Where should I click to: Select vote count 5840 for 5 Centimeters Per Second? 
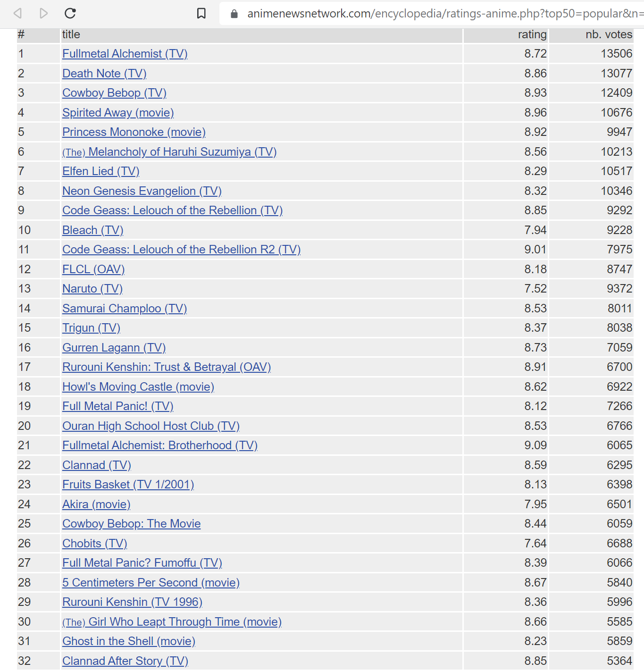(x=619, y=583)
